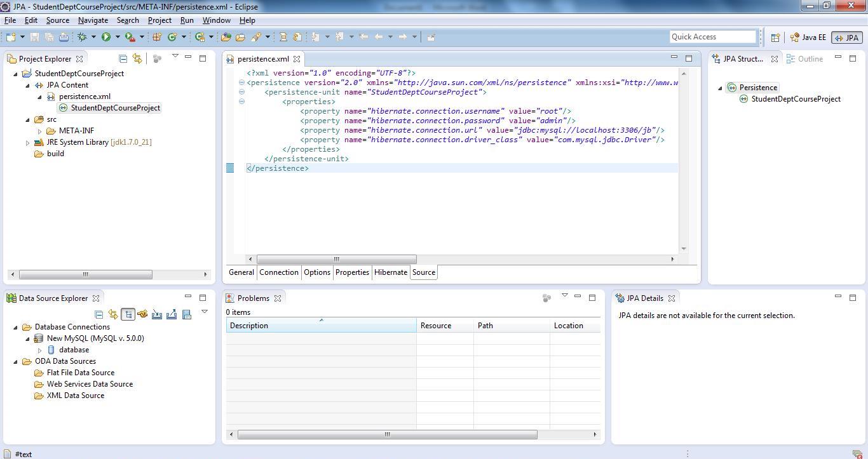The width and height of the screenshot is (868, 459).
Task: Switch to the Outline view tab
Action: [804, 59]
